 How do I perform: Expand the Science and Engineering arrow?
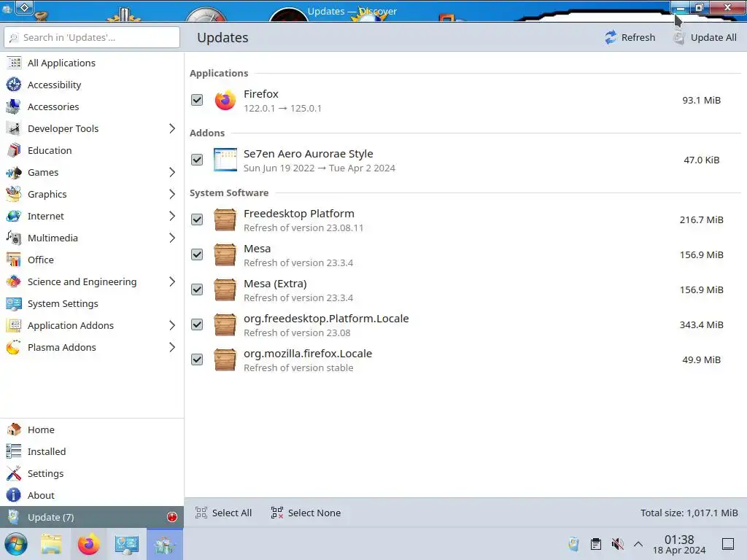pyautogui.click(x=172, y=282)
